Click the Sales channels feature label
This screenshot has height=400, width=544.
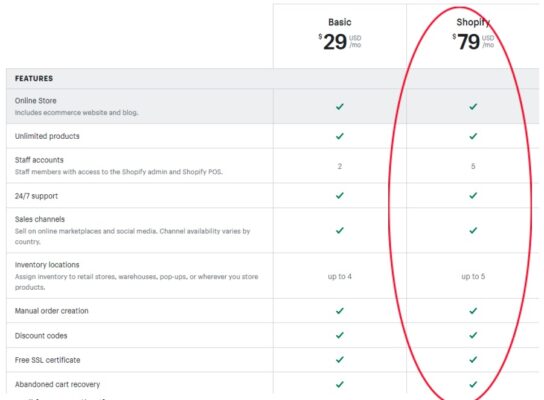tap(40, 219)
